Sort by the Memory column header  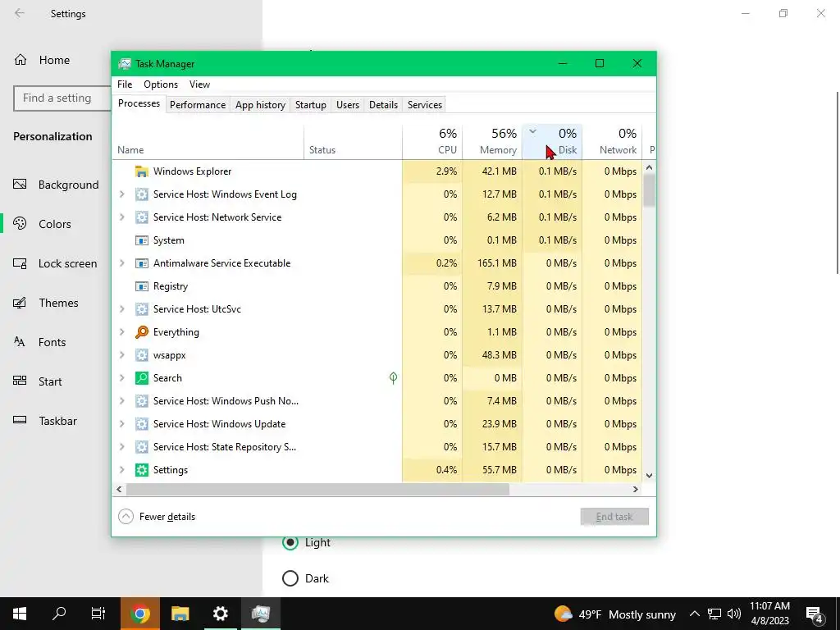pyautogui.click(x=492, y=142)
